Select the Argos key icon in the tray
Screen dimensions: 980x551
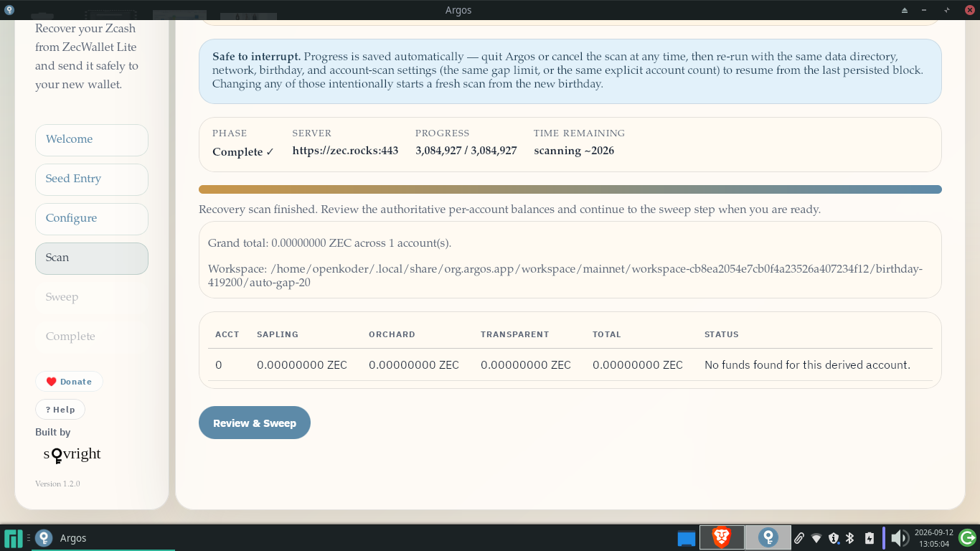768,537
